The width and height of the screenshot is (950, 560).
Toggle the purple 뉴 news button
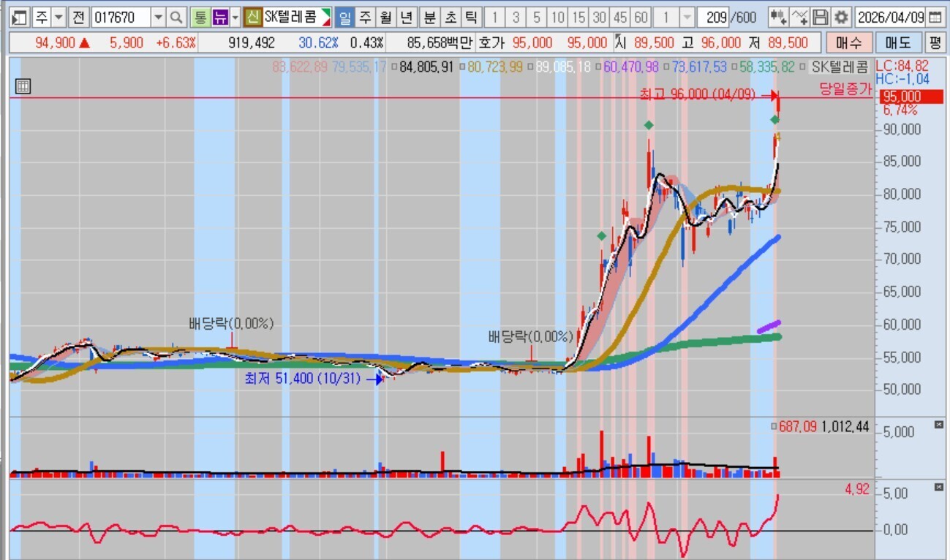click(219, 17)
